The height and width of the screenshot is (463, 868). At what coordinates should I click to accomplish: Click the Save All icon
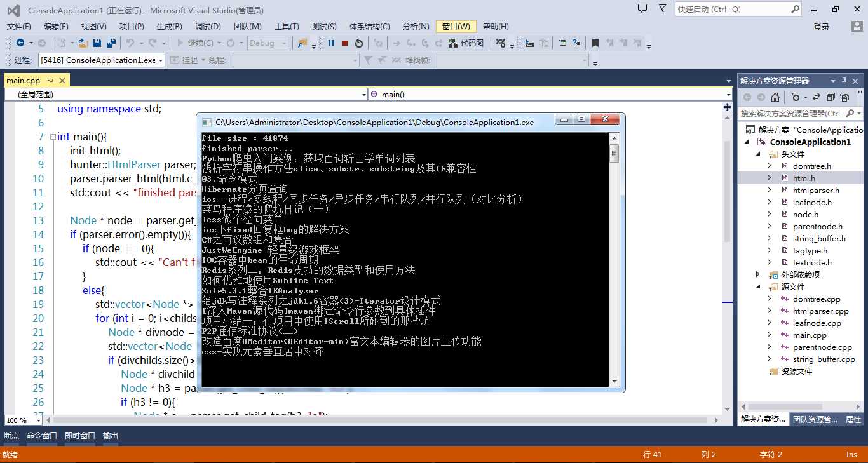[111, 43]
